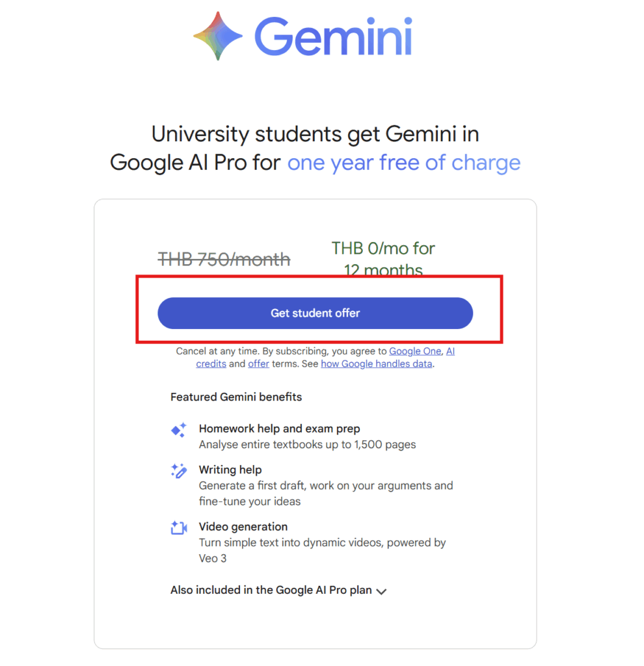This screenshot has height=666, width=644.
Task: Click the blue one year free of charge text
Action: click(404, 162)
